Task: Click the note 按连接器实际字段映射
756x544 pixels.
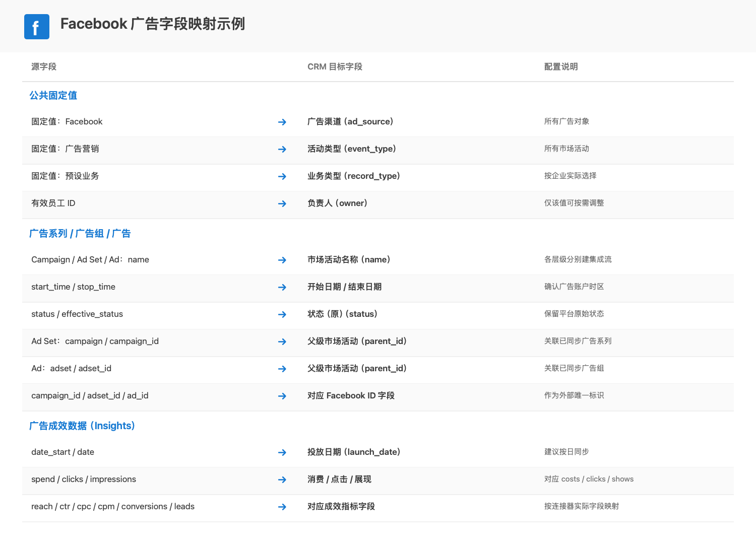Action: tap(582, 506)
